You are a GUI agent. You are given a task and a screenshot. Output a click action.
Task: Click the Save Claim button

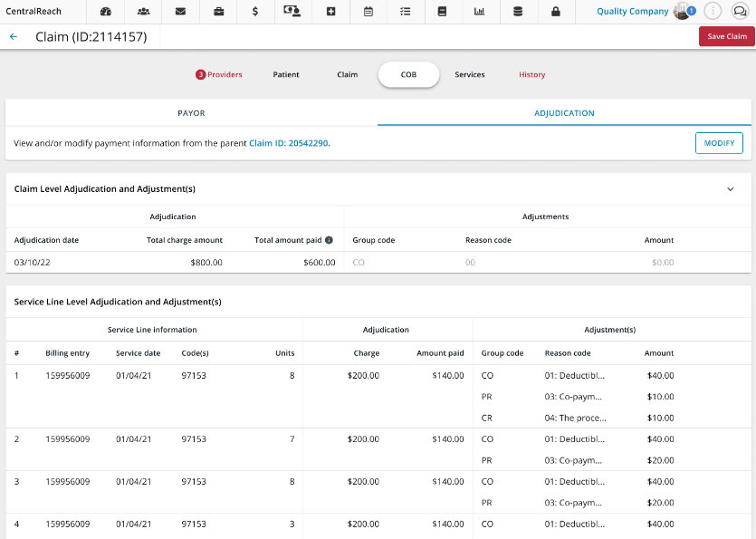click(726, 36)
